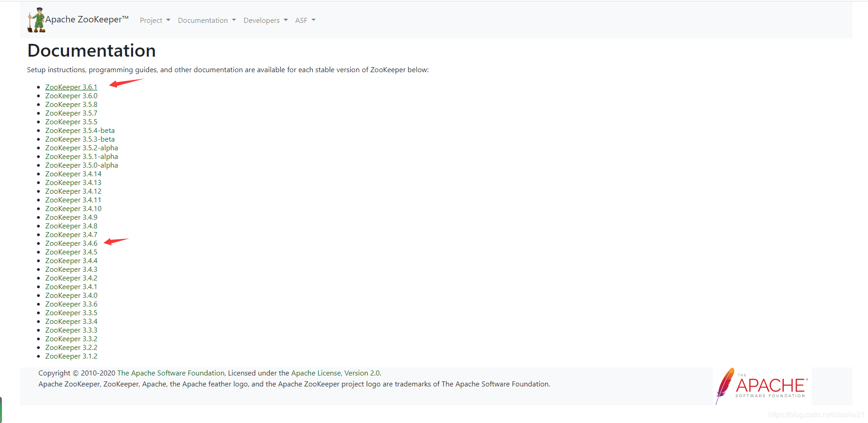
Task: Open ZooKeeper 3.5.7 documentation link
Action: pyautogui.click(x=71, y=113)
